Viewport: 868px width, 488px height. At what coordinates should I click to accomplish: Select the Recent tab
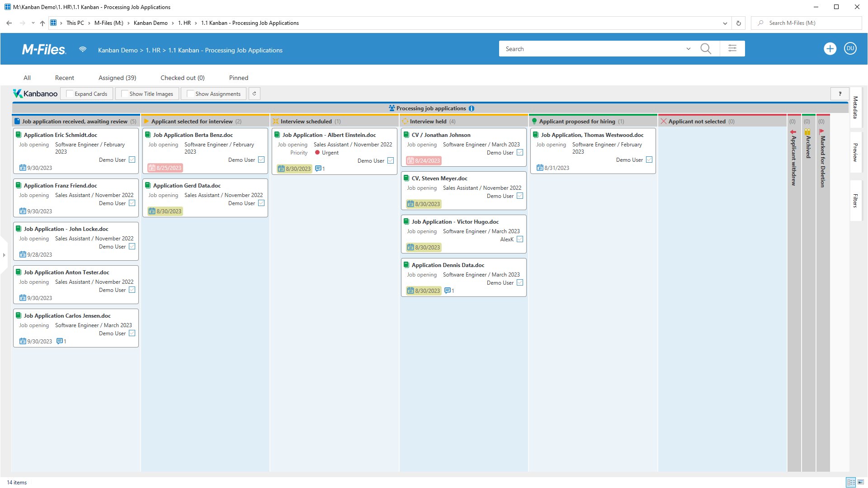click(65, 78)
